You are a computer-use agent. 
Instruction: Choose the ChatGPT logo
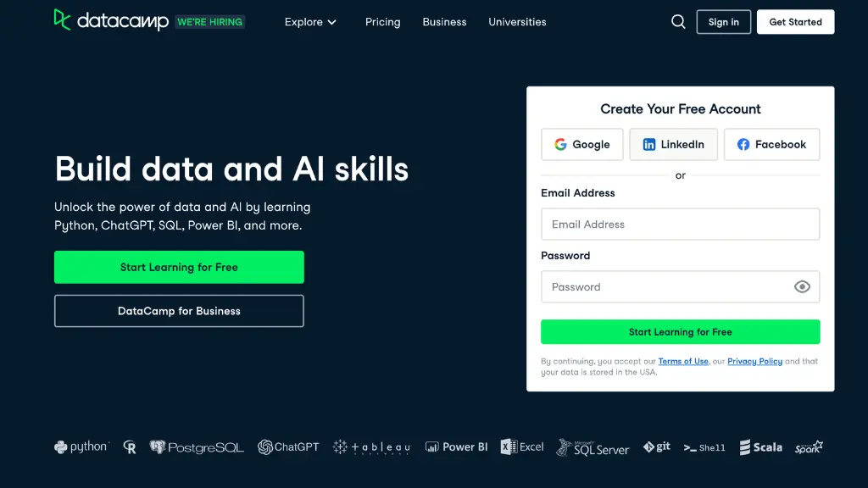pos(288,447)
